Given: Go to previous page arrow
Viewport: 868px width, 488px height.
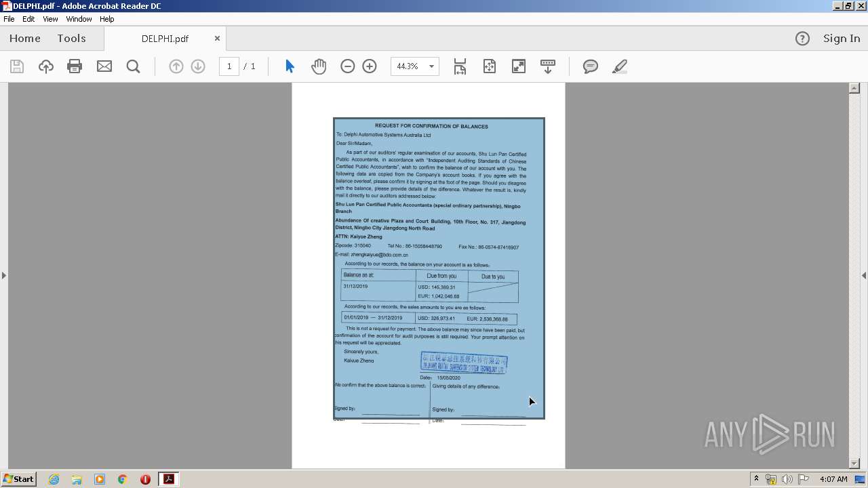Looking at the screenshot, I should [176, 66].
